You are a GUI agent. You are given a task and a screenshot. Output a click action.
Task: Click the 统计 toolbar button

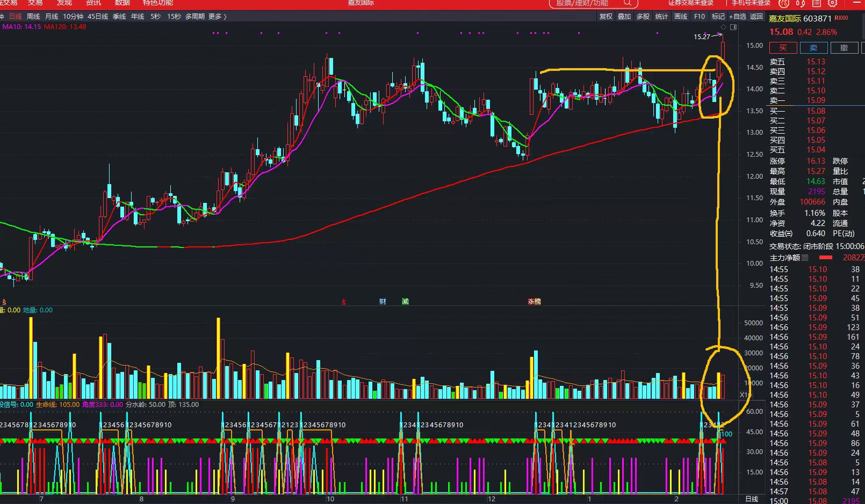662,17
